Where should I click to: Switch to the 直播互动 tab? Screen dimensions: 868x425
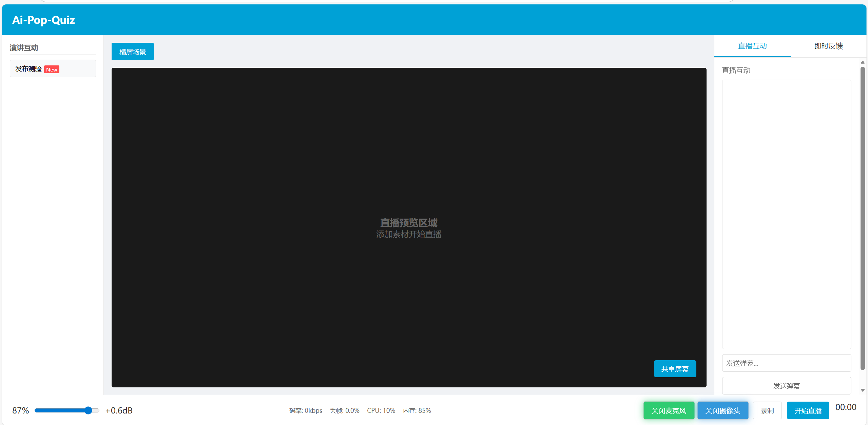tap(752, 46)
